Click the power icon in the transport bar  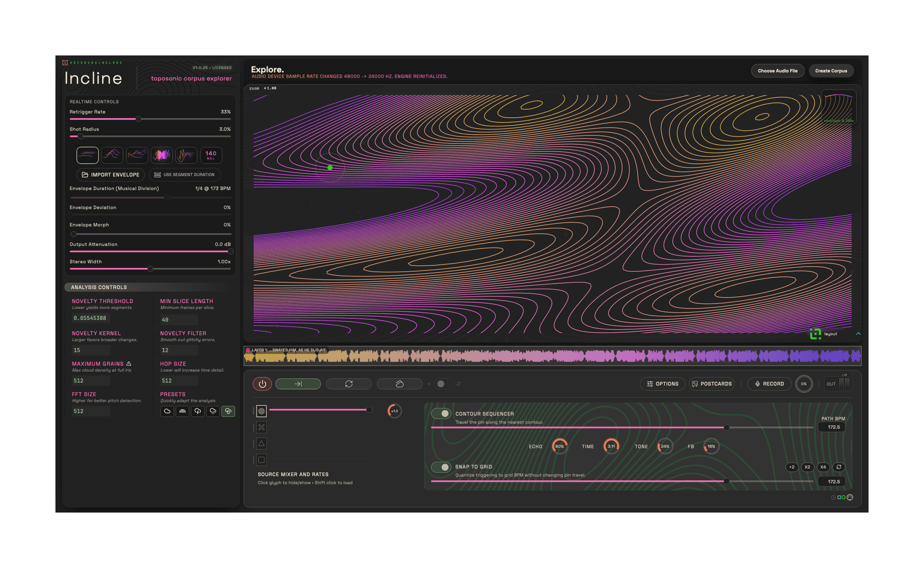pos(262,384)
